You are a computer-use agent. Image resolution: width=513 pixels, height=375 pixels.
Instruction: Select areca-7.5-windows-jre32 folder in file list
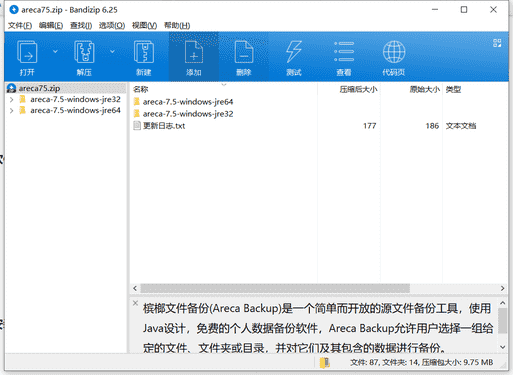(x=188, y=114)
